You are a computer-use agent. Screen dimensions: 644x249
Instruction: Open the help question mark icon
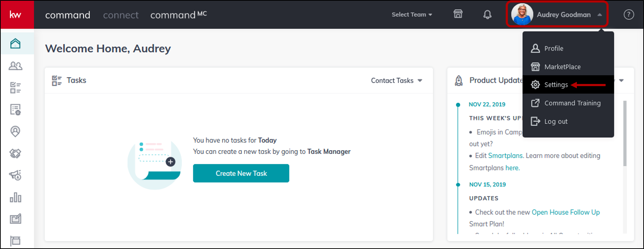pyautogui.click(x=628, y=14)
